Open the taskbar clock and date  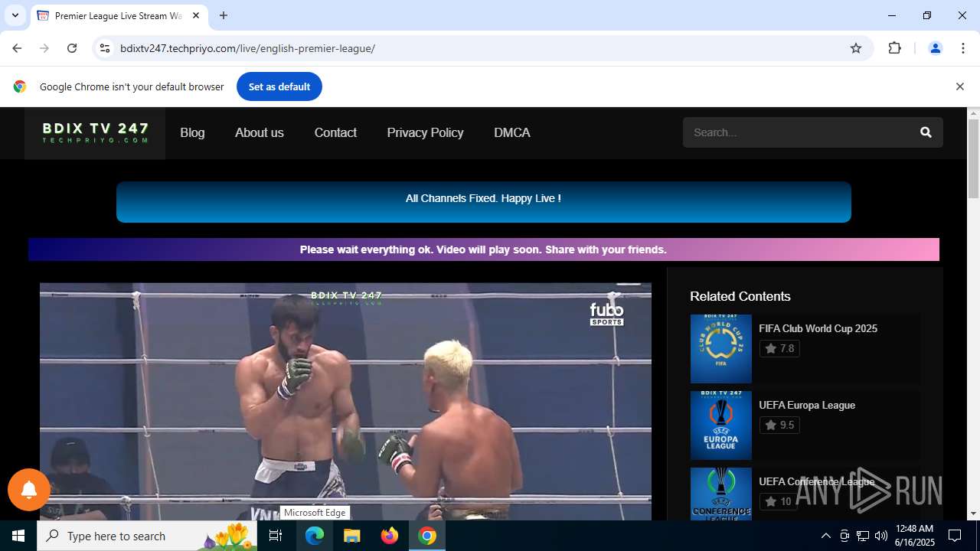pos(914,536)
